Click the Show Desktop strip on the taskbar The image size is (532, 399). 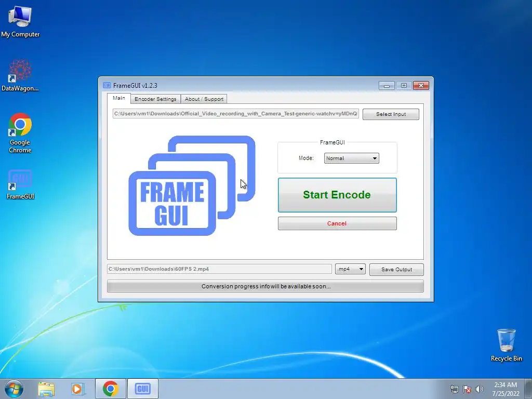[528, 389]
